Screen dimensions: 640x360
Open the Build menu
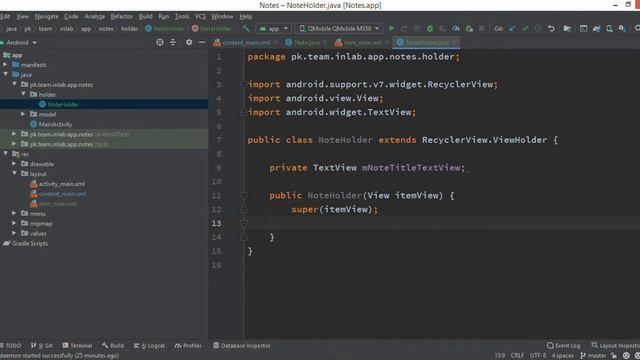coord(146,17)
